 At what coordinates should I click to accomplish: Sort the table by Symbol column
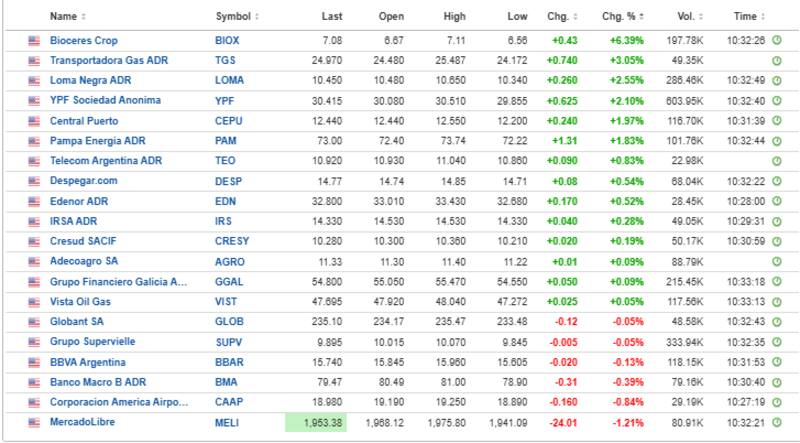click(236, 17)
